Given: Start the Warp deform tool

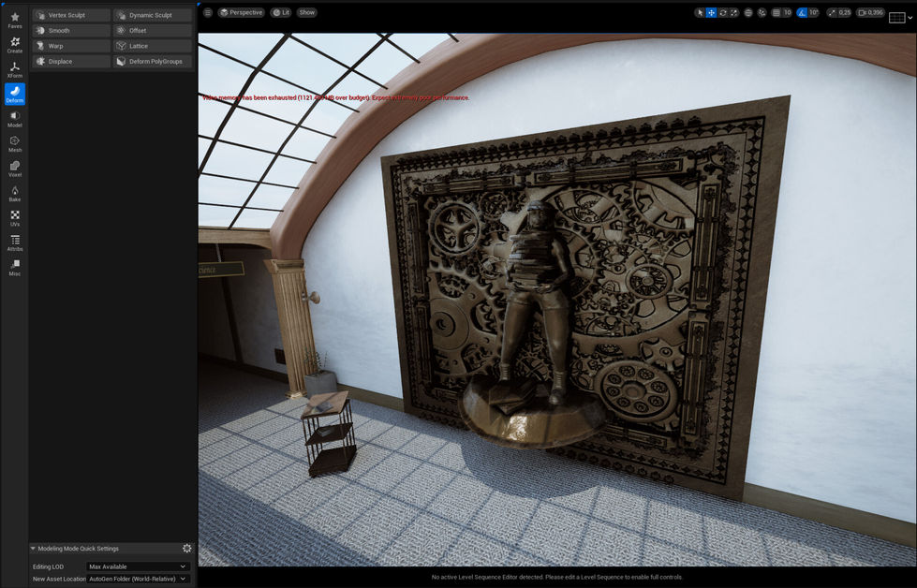Looking at the screenshot, I should click(71, 46).
